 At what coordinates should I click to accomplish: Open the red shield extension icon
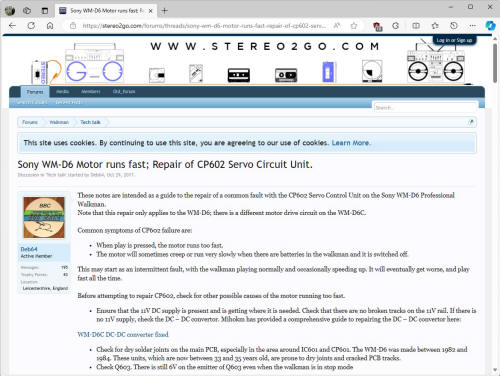tap(377, 26)
